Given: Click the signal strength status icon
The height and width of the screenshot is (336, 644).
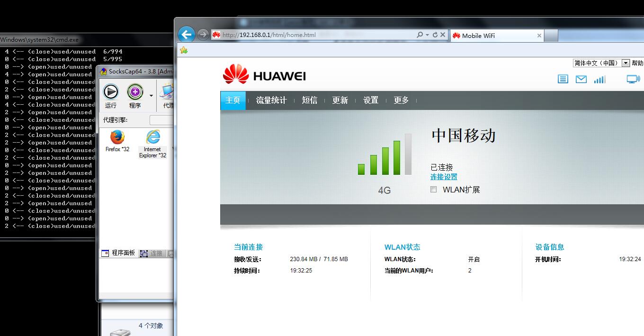Looking at the screenshot, I should 599,79.
